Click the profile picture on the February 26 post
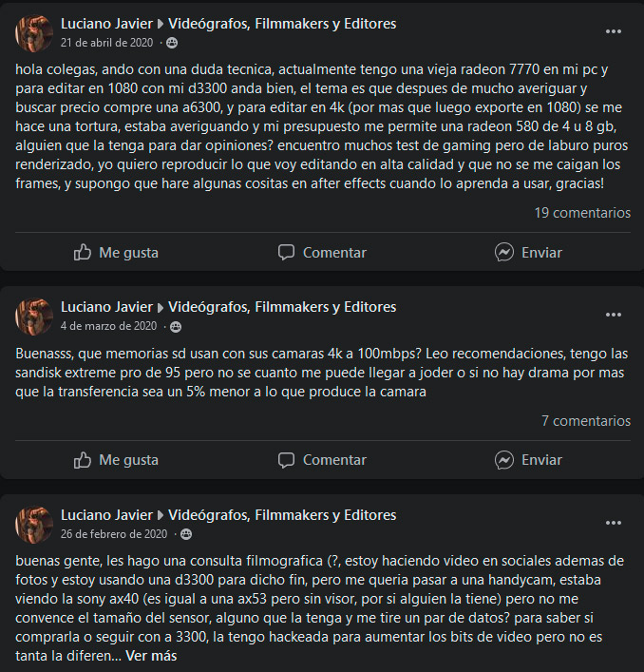Viewport: 644px width, 672px height. [34, 525]
